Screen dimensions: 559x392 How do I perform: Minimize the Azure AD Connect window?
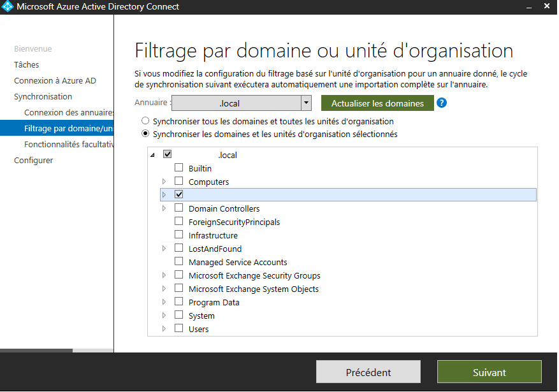(x=529, y=7)
